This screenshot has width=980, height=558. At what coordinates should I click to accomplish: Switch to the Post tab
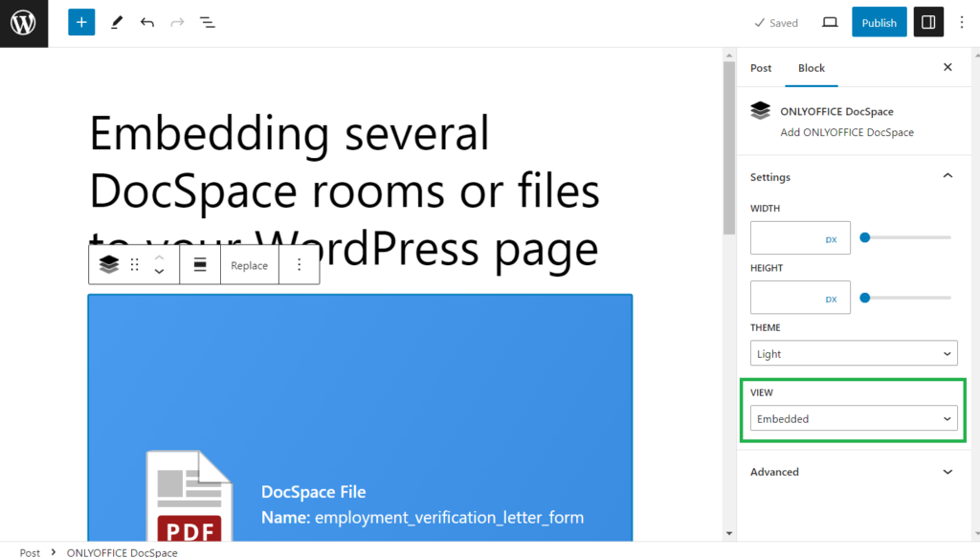pos(760,68)
